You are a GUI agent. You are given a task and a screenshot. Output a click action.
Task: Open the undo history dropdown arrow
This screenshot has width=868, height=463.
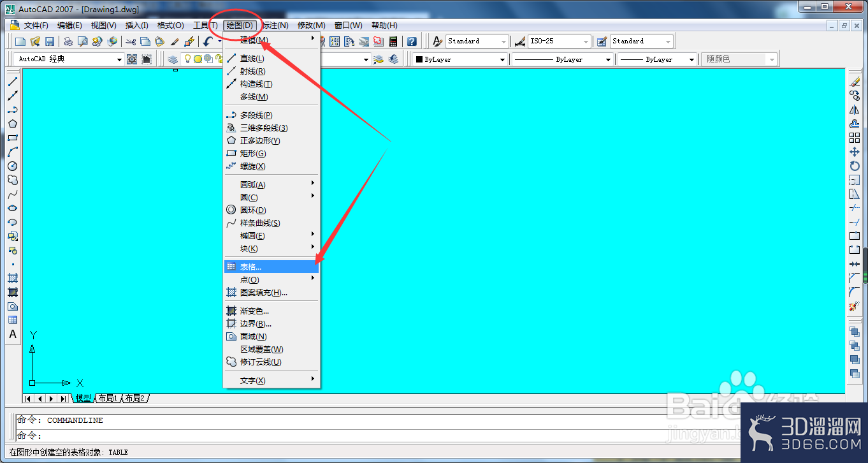tap(219, 41)
